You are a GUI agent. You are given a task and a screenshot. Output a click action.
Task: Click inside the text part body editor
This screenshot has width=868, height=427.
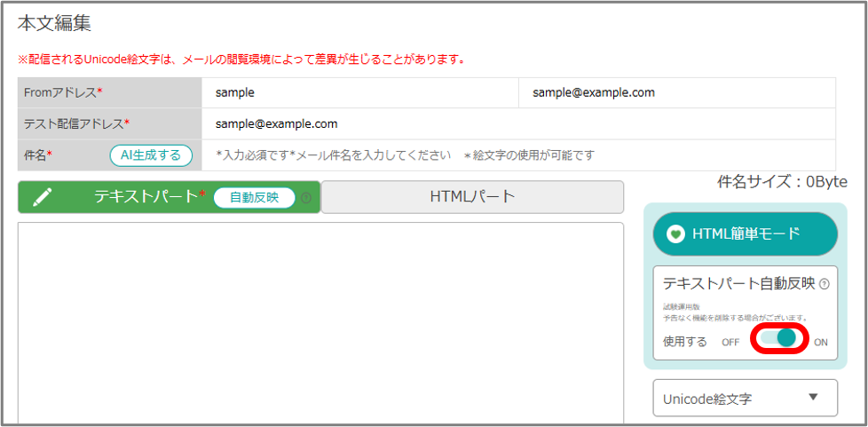320,323
